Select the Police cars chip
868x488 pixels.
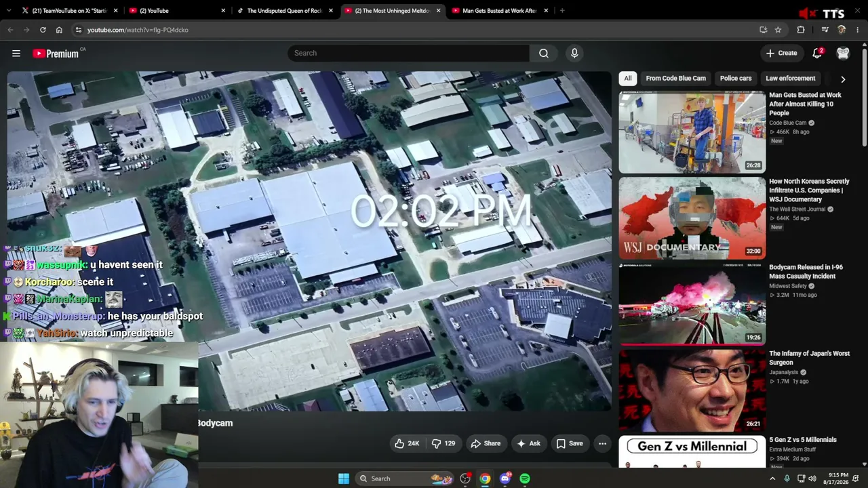[736, 79]
